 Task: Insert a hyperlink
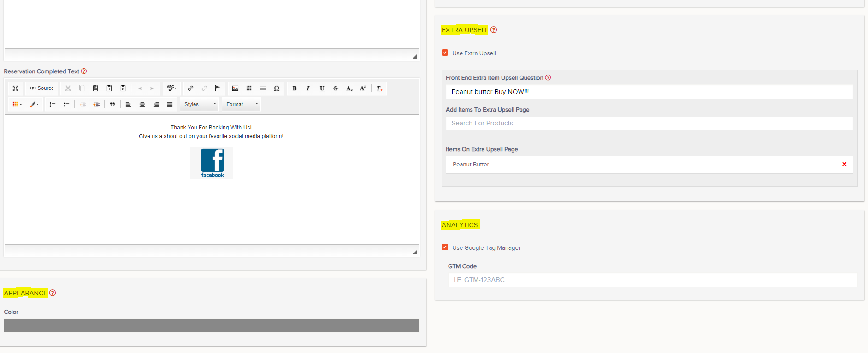pos(190,88)
